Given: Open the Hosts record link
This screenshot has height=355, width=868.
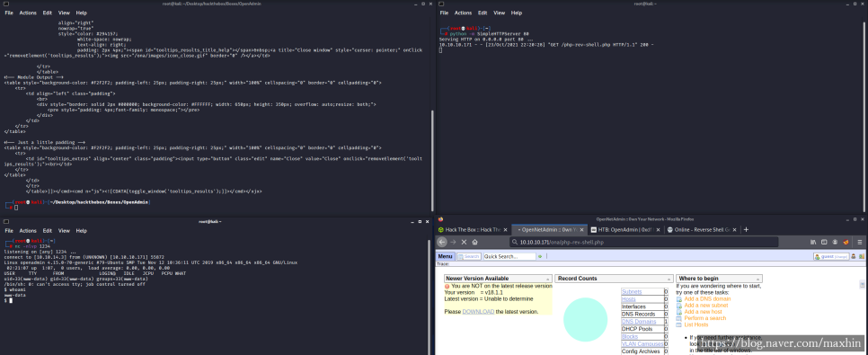Looking at the screenshot, I should 628,299.
